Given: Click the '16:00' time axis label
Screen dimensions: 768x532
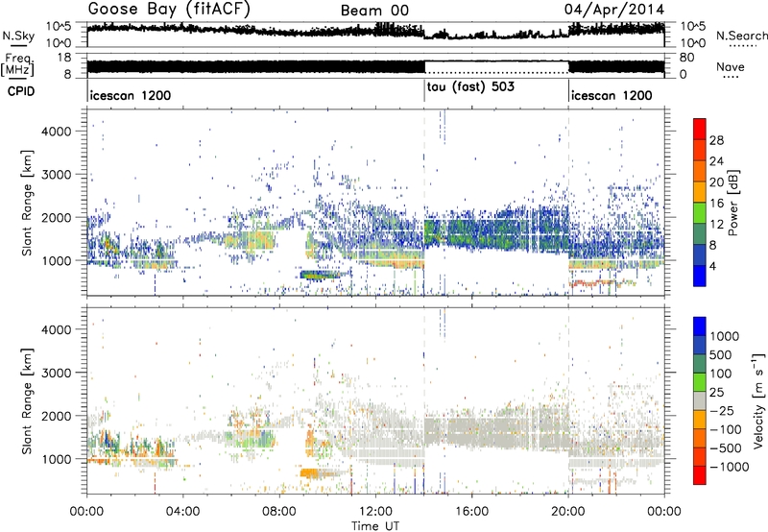Looking at the screenshot, I should (x=471, y=512).
